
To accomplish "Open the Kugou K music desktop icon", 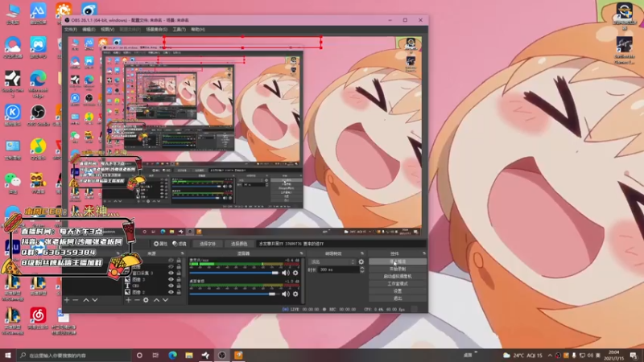I will click(x=13, y=115).
